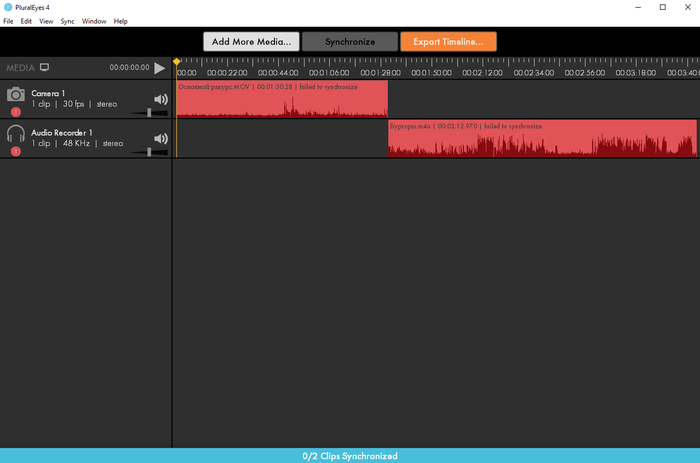Screen dimensions: 700x463
Task: Click the Camera 1 volume slider handle
Action: click(150, 113)
